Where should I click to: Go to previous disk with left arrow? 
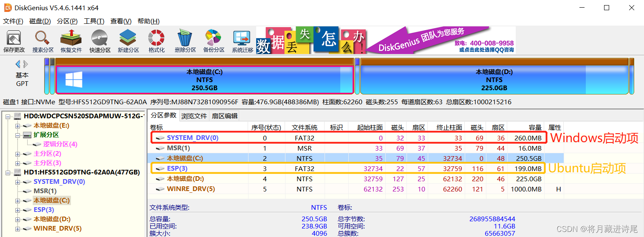[x=18, y=64]
